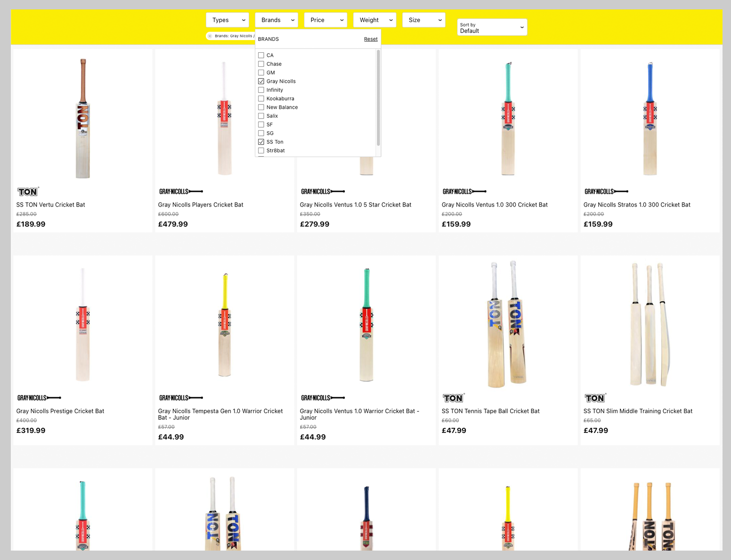Screen dimensions: 731x560
Task: Enable the New Balance brand filter
Action: click(261, 107)
